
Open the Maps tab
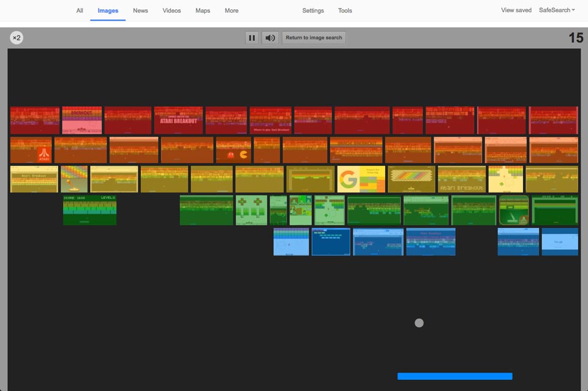[203, 10]
